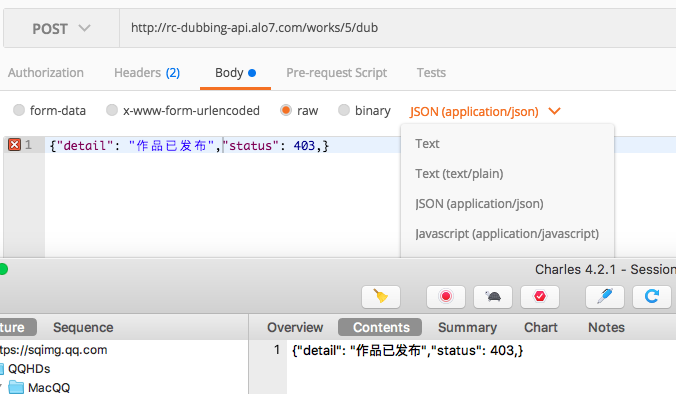Open the Pre-request Script tab

(x=336, y=73)
